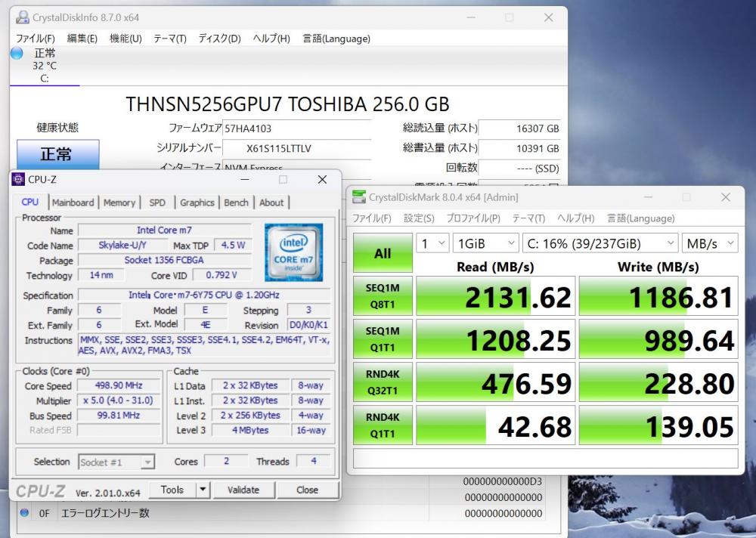This screenshot has height=538, width=756.
Task: Switch to the Memory tab in CPU-Z
Action: point(119,203)
